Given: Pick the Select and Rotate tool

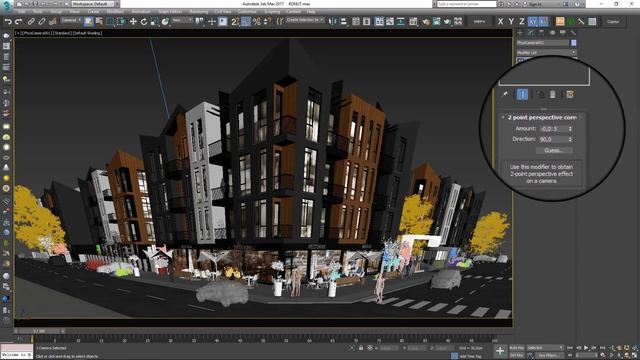Looking at the screenshot, I should point(144,21).
